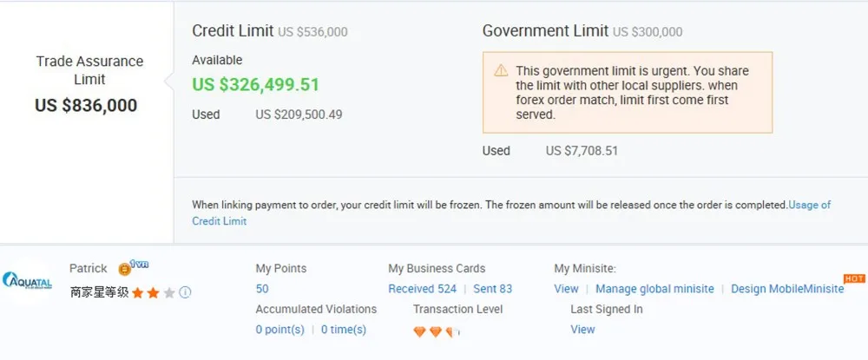
Task: Open My Points value 50
Action: 262,289
